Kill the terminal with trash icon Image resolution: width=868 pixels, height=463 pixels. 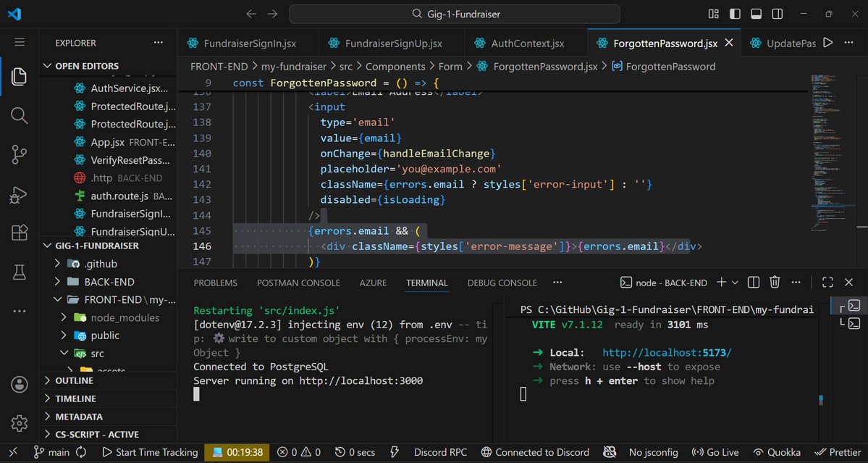775,283
